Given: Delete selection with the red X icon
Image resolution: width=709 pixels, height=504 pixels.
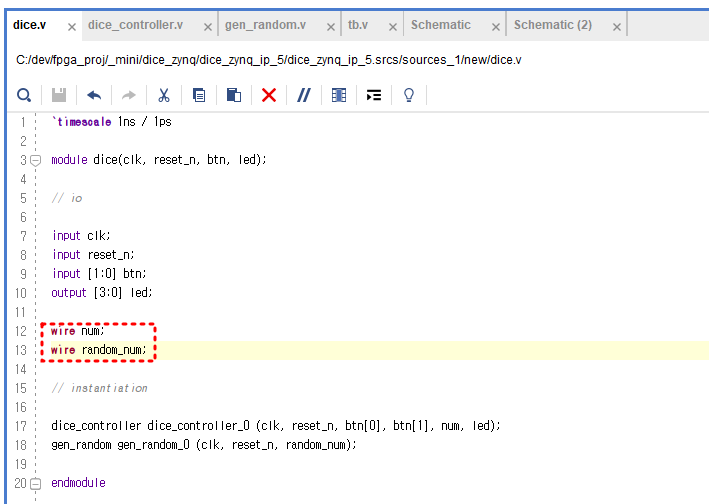Looking at the screenshot, I should pos(269,95).
